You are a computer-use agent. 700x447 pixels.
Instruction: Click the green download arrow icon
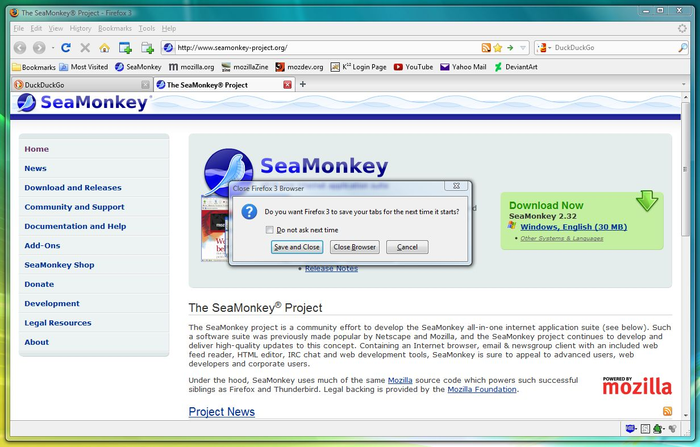pos(647,201)
